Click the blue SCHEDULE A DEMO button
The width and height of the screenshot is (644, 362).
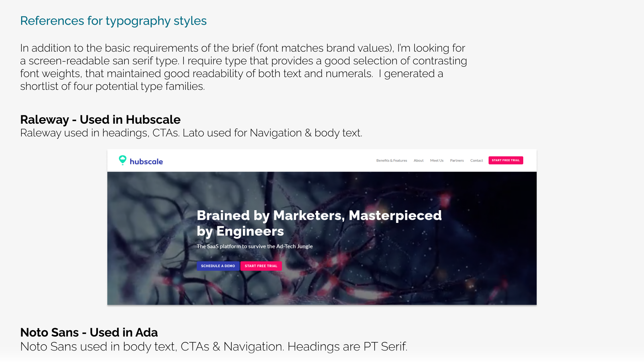click(218, 266)
